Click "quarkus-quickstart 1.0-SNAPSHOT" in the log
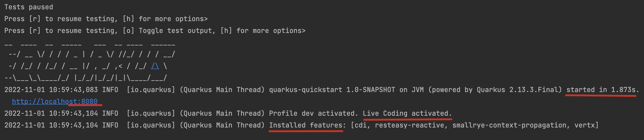Viewport: 644px width, 140px height. pyautogui.click(x=332, y=90)
